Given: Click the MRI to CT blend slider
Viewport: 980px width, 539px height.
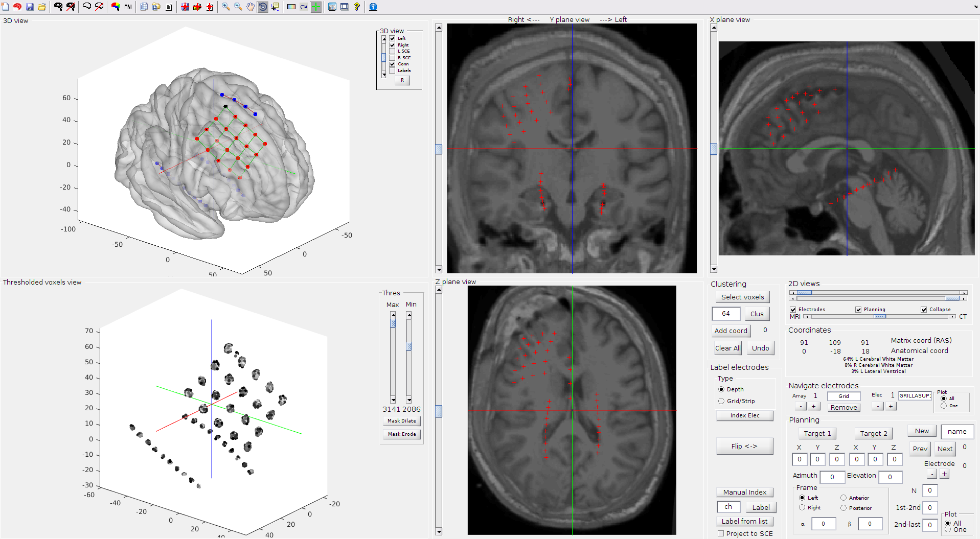Looking at the screenshot, I should tap(879, 317).
